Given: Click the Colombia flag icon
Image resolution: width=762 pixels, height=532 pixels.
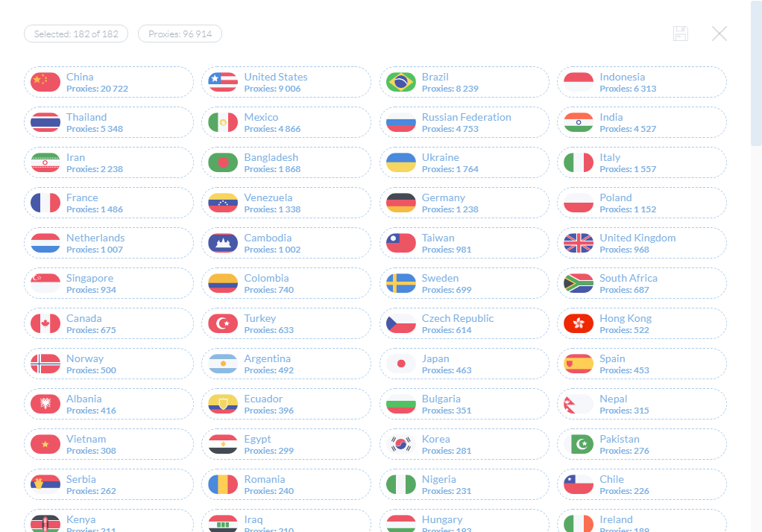Looking at the screenshot, I should click(223, 284).
